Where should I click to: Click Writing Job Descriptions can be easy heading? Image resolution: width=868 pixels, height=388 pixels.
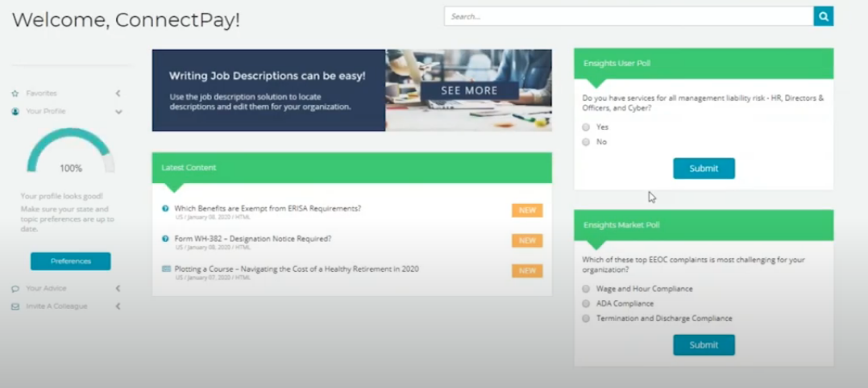click(268, 76)
